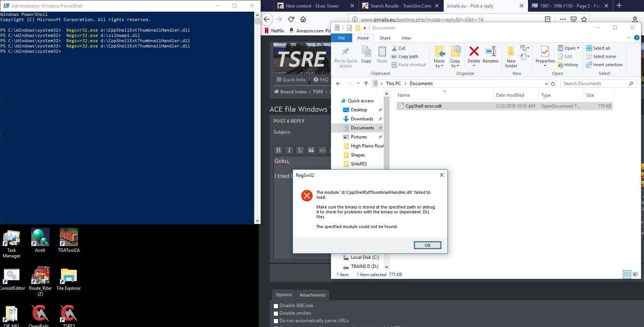Switch to the View ribbon tab

pyautogui.click(x=406, y=38)
